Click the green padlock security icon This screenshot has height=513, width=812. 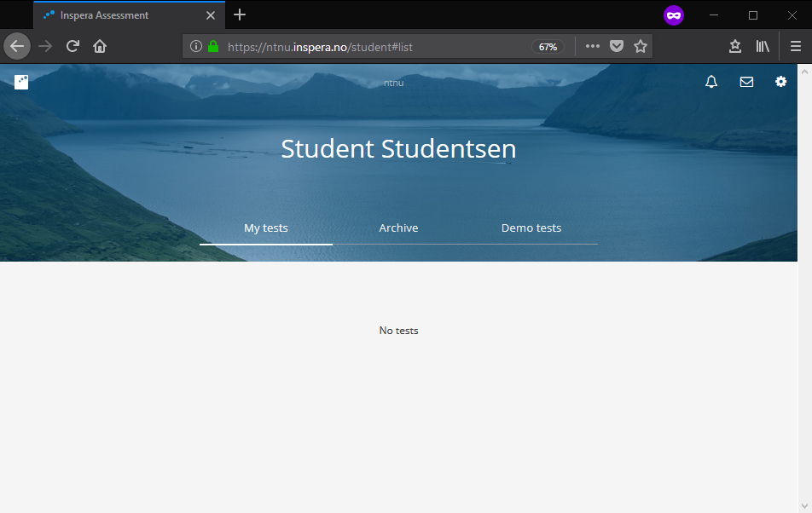click(213, 47)
